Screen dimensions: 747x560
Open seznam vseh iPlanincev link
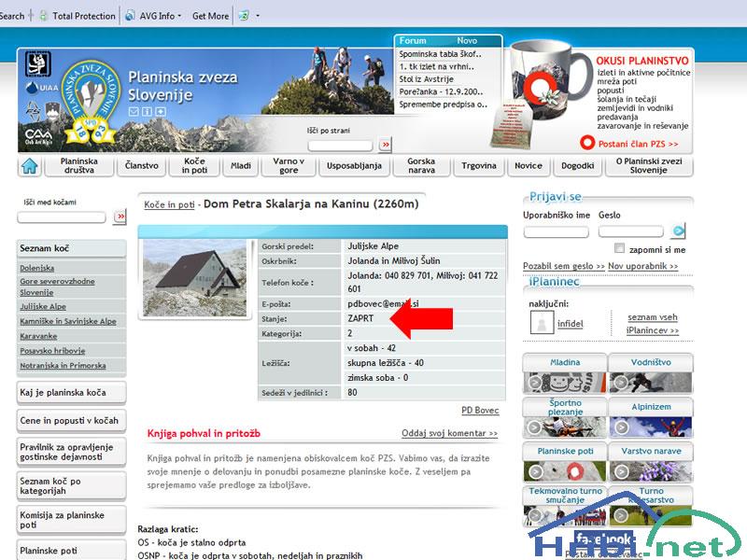pos(652,324)
